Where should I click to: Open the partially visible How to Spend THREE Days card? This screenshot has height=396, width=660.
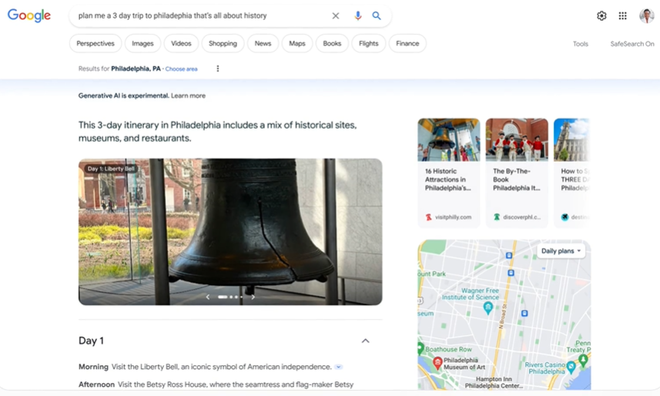pos(572,173)
